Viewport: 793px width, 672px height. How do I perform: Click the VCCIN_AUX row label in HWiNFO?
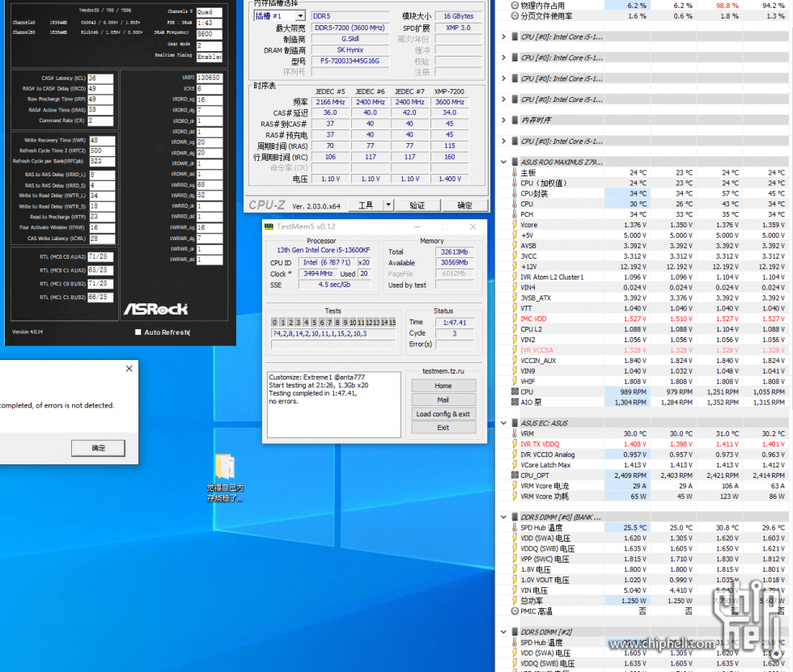coord(538,361)
